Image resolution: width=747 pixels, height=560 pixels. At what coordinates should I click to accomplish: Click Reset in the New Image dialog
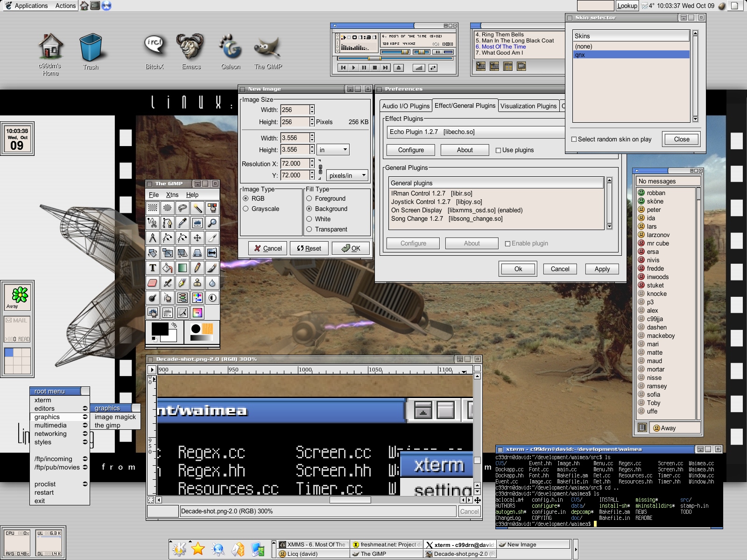(309, 248)
